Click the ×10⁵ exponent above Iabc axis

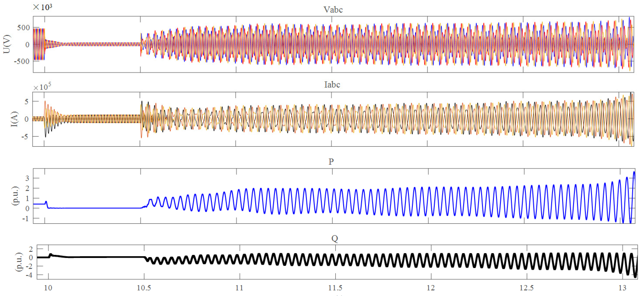[42, 87]
